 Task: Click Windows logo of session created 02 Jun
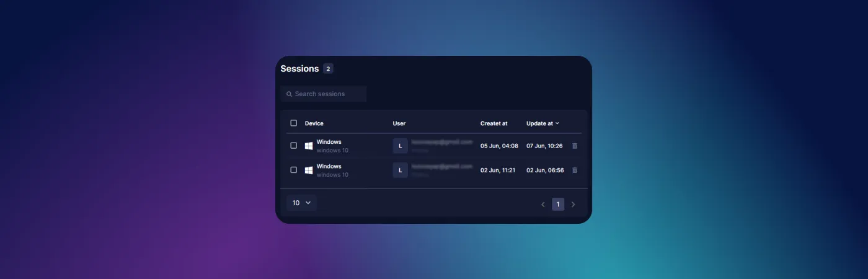(x=309, y=170)
